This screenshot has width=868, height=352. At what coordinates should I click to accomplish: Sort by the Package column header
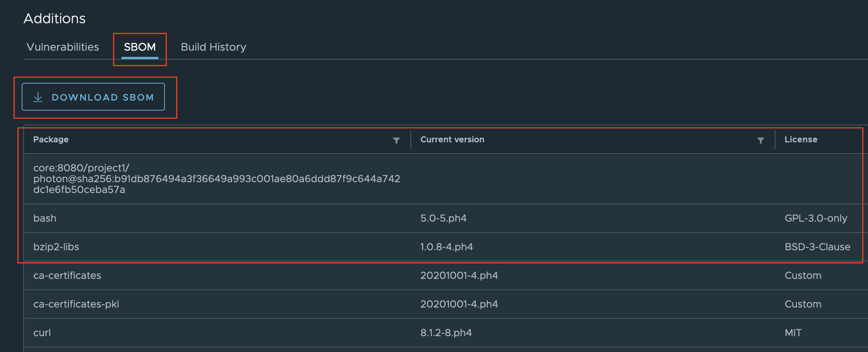click(x=51, y=140)
